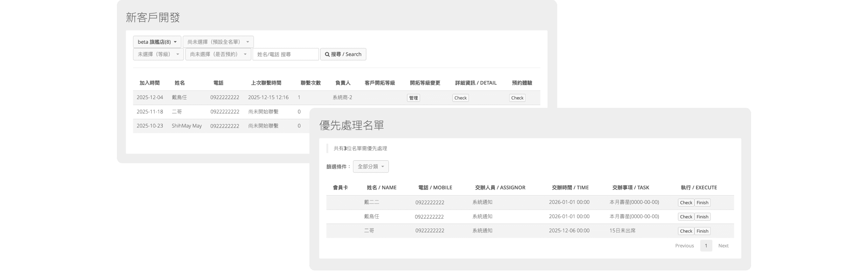Click the name 戴二二 in the priority list
Image resolution: width=868 pixels, height=272 pixels.
pos(371,202)
